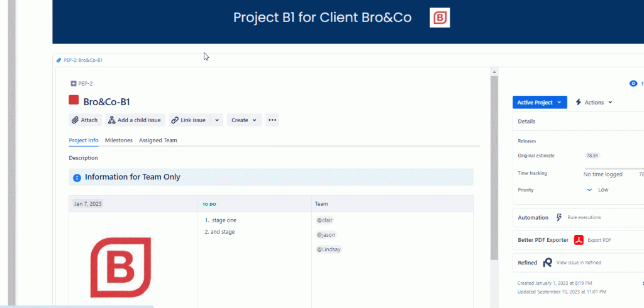Image resolution: width=644 pixels, height=308 pixels.
Task: Switch to the Milestones tab
Action: [x=119, y=140]
